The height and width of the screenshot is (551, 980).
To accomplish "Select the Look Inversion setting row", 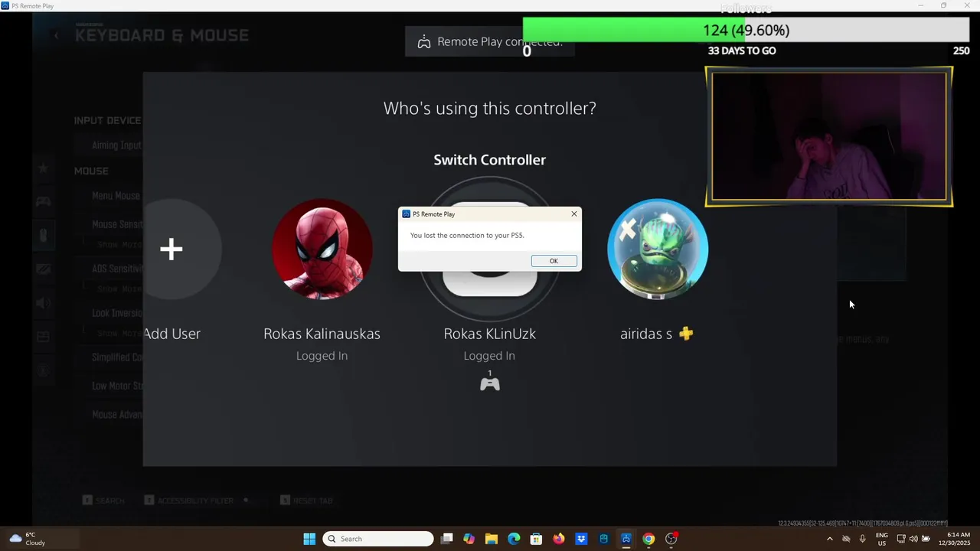I will [109, 313].
